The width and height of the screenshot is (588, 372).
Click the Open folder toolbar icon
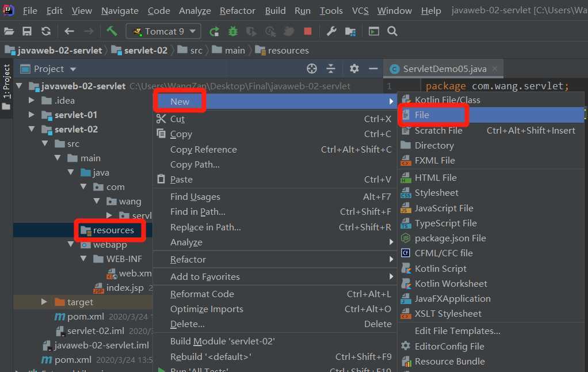click(x=9, y=31)
